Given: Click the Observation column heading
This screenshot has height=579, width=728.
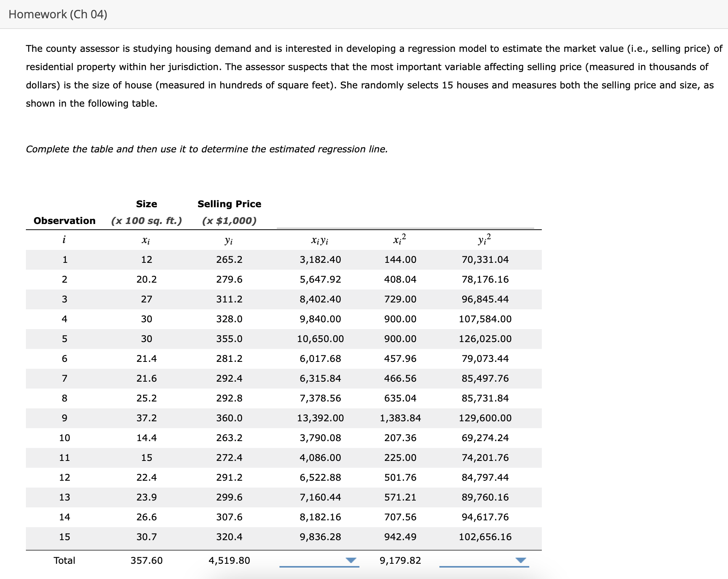Looking at the screenshot, I should tap(65, 220).
